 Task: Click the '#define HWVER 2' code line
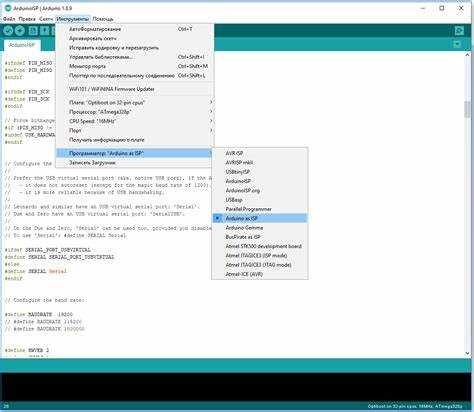(27, 350)
